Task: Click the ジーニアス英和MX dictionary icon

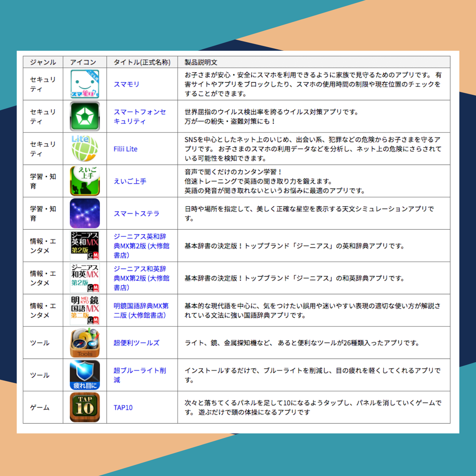Action: 85,246
